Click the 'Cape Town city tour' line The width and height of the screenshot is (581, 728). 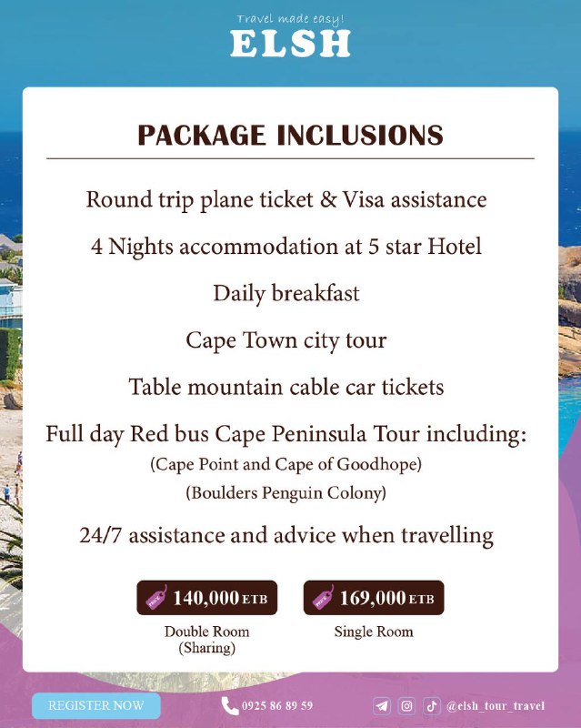pos(286,340)
